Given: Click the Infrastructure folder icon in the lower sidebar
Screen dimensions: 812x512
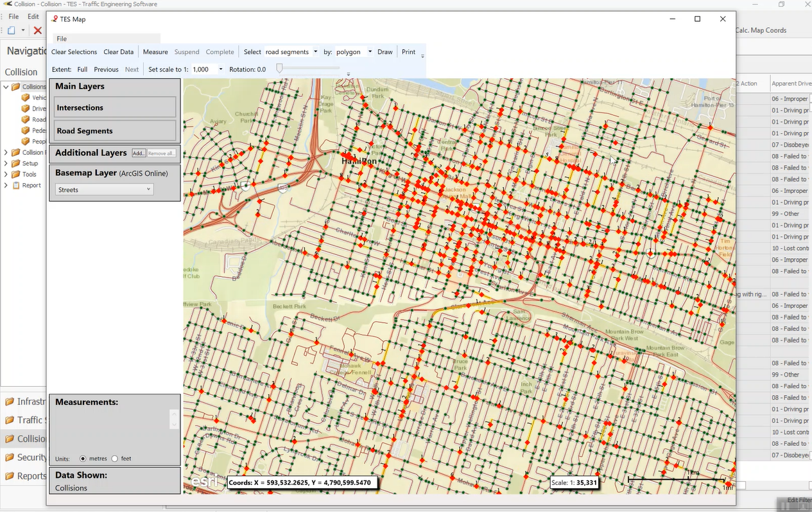Looking at the screenshot, I should 9,402.
